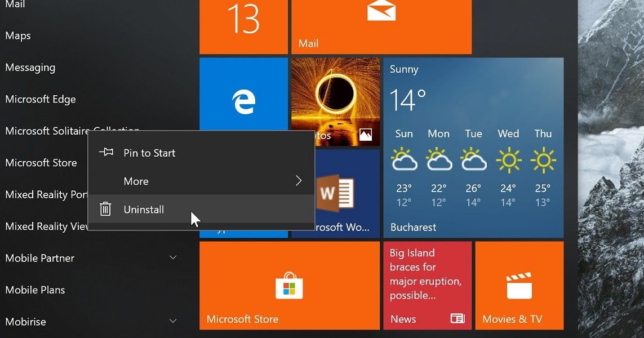Click the trash icon next to Uninstall
This screenshot has width=644, height=338.
[x=105, y=209]
